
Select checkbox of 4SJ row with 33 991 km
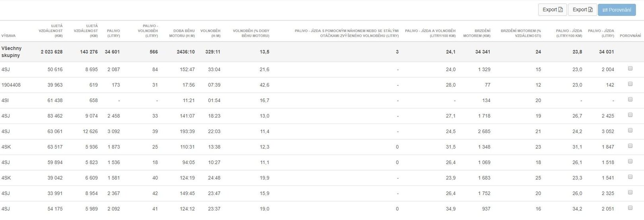tap(630, 192)
